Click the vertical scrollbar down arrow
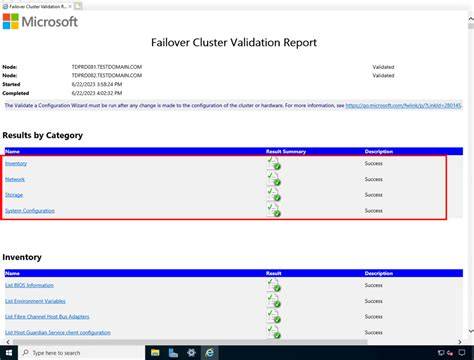Screen dimensions: 474x360 point(471,331)
